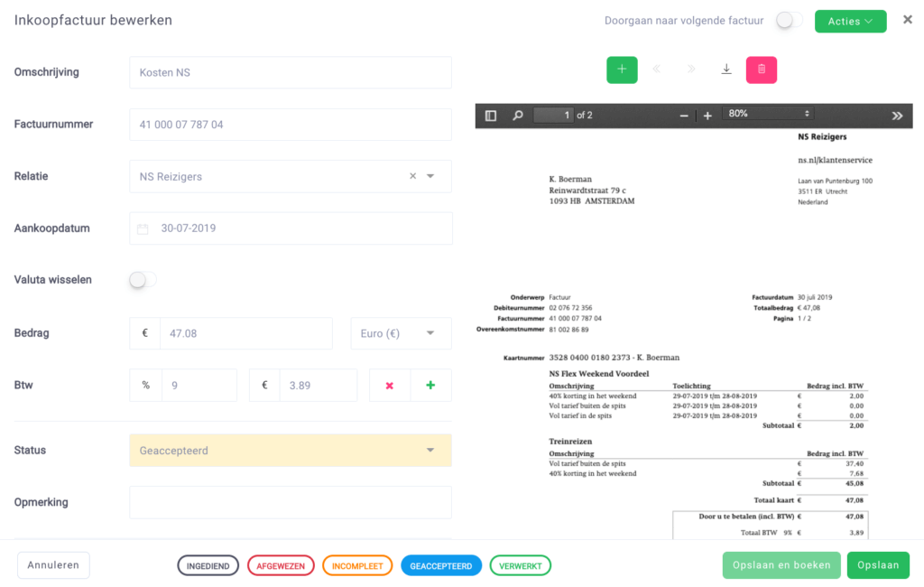Expand the Status dropdown Geaccepteerd
Viewport: 924px width, 587px height.
(x=291, y=451)
